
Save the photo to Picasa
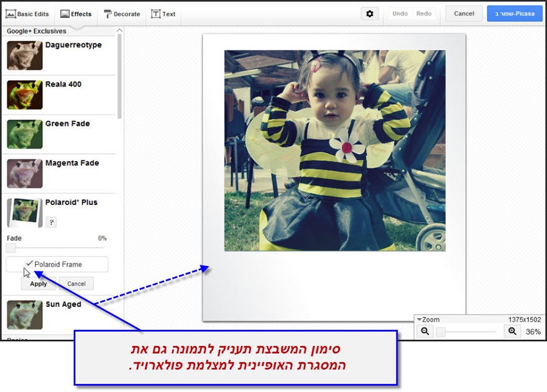(515, 13)
